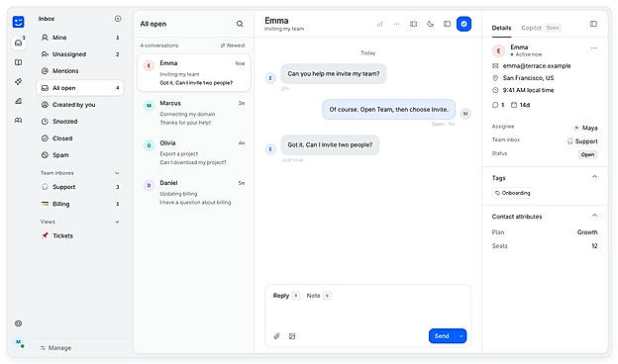The image size is (618, 364).
Task: Click Manage at sidebar bottom
Action: point(55,348)
